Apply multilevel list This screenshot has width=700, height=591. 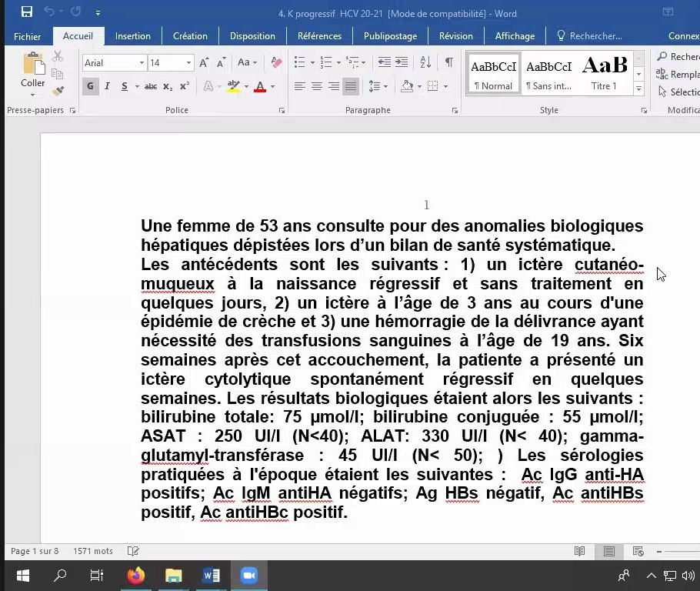pos(352,62)
